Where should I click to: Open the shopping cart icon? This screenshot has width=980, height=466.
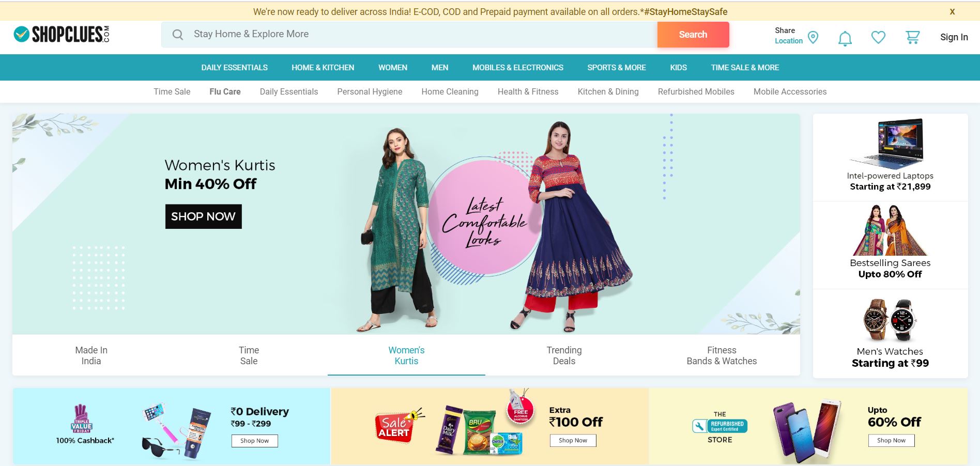pos(912,37)
